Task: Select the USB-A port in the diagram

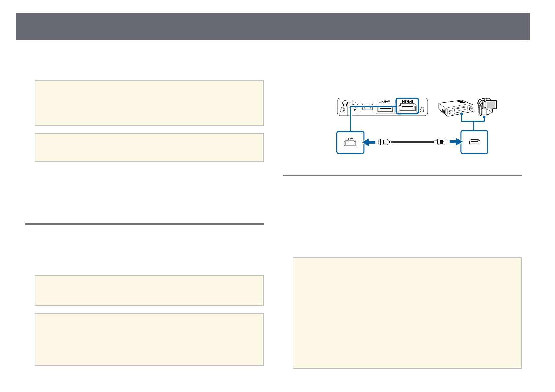Action: [385, 109]
